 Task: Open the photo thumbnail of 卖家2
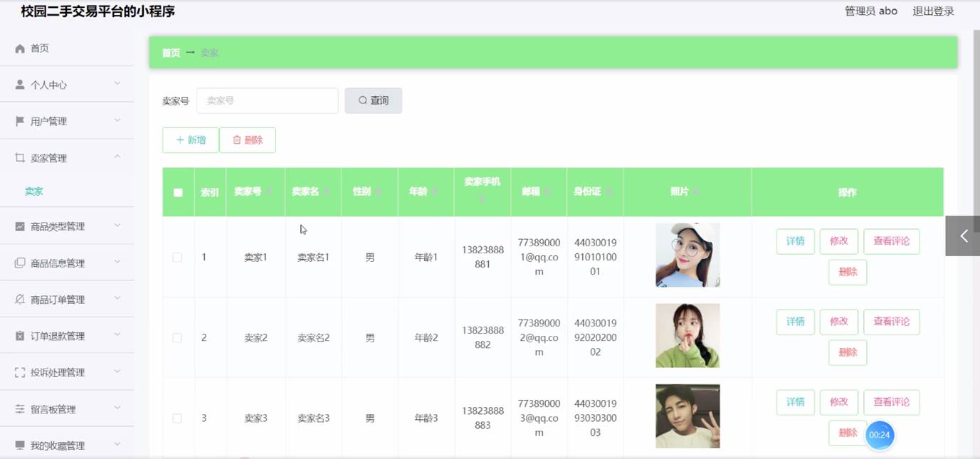pyautogui.click(x=687, y=335)
